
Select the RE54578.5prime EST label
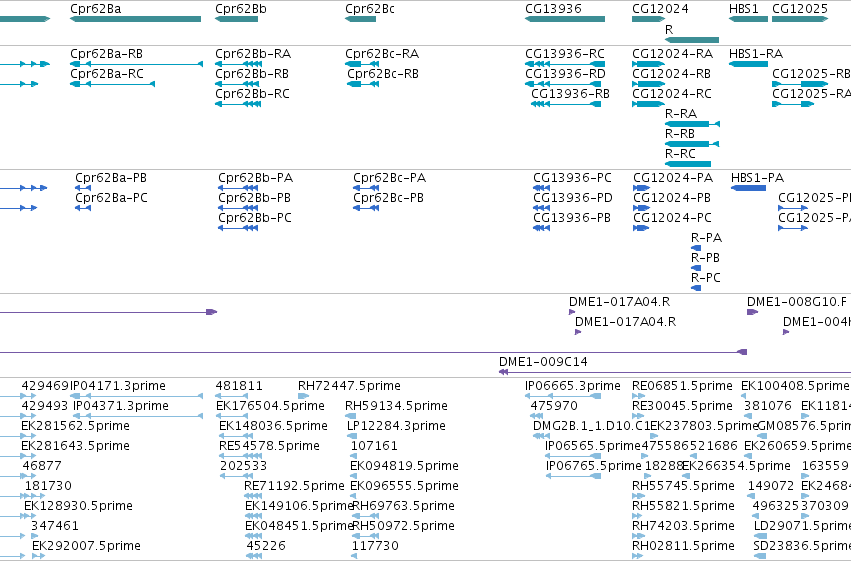pyautogui.click(x=269, y=446)
